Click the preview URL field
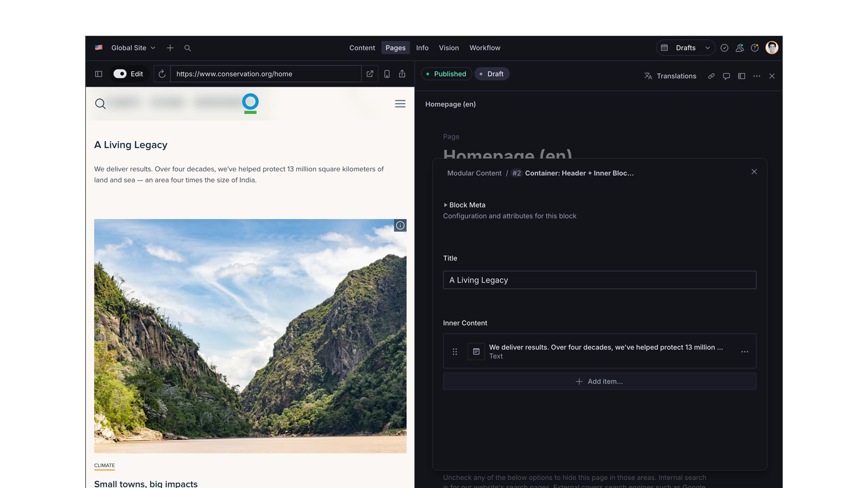 266,74
